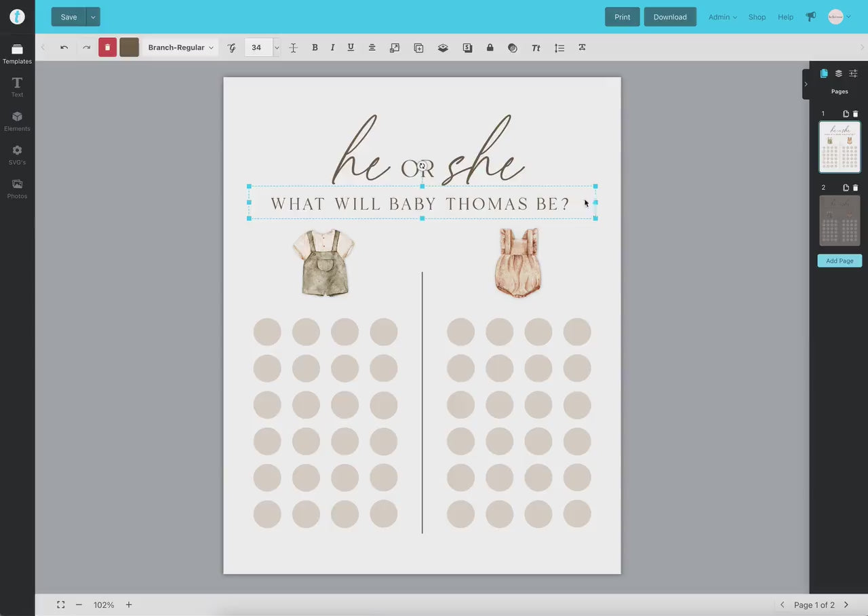Image resolution: width=868 pixels, height=616 pixels.
Task: Click the Add Page button
Action: coord(840,261)
